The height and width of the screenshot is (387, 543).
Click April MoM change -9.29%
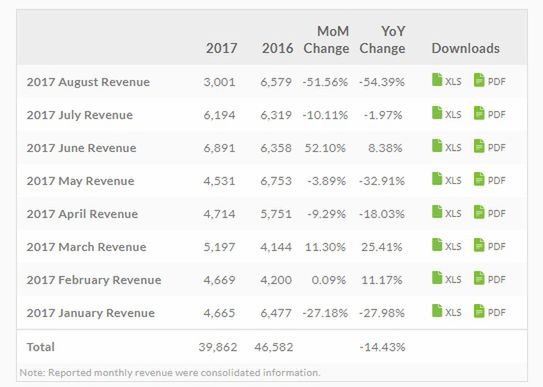tap(327, 214)
